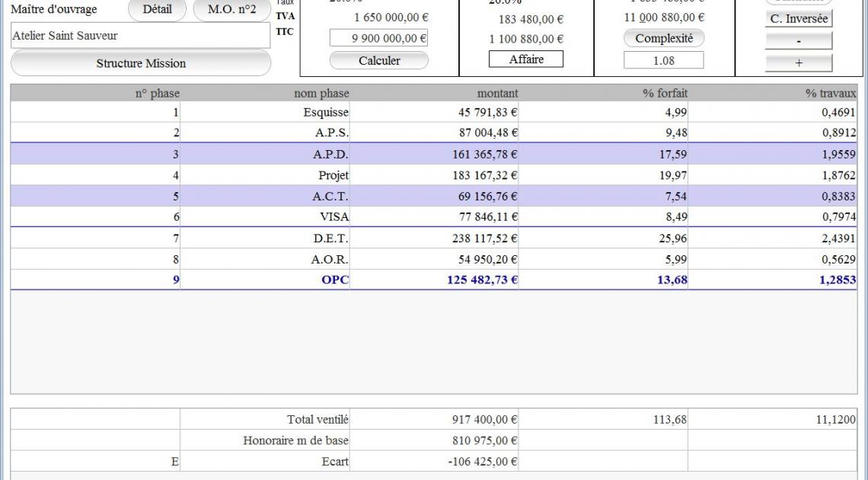The width and height of the screenshot is (868, 480).
Task: Click the C. Inversée button
Action: coord(799,18)
